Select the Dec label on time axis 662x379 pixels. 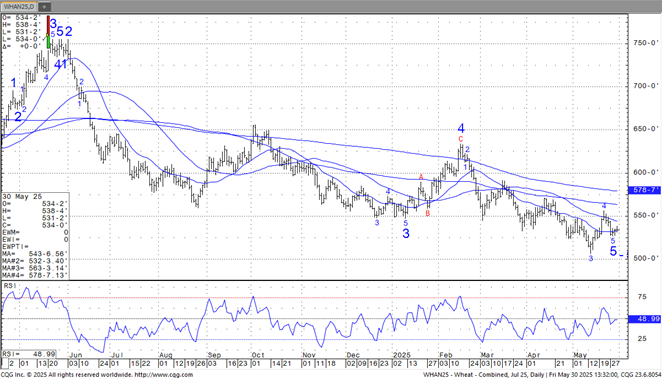pyautogui.click(x=353, y=355)
